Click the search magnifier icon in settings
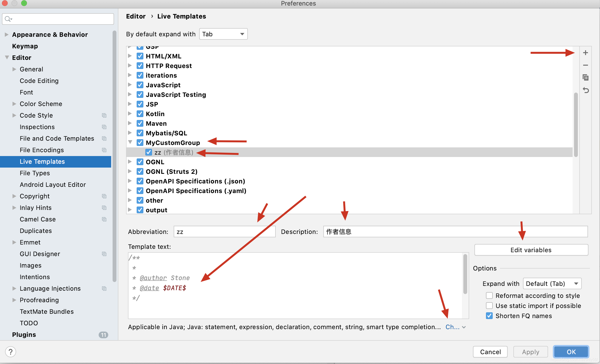The image size is (600, 364). [x=8, y=19]
